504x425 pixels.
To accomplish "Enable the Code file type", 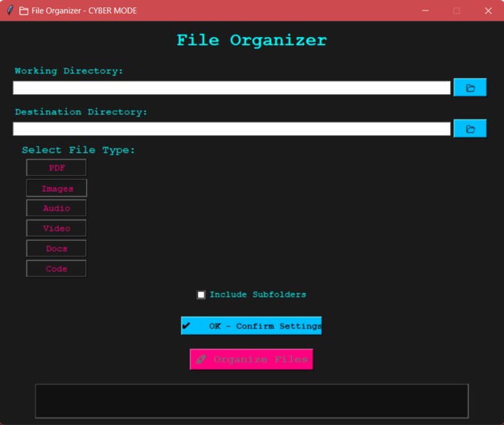I will (x=56, y=268).
